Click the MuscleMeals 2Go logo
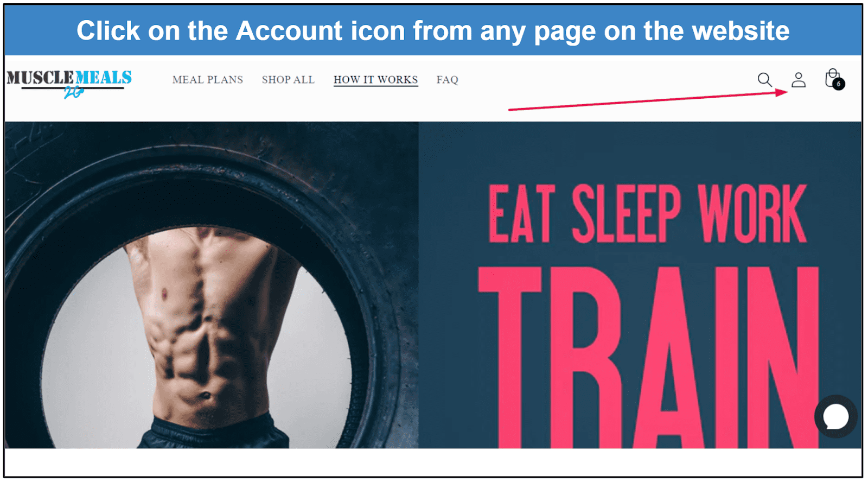Image resolution: width=868 pixels, height=482 pixels. pyautogui.click(x=69, y=84)
